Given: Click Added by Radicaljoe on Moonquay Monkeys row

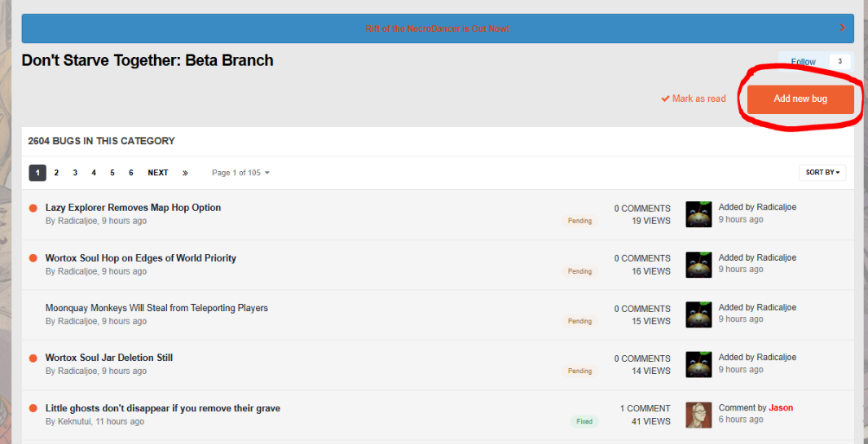Looking at the screenshot, I should tap(757, 307).
